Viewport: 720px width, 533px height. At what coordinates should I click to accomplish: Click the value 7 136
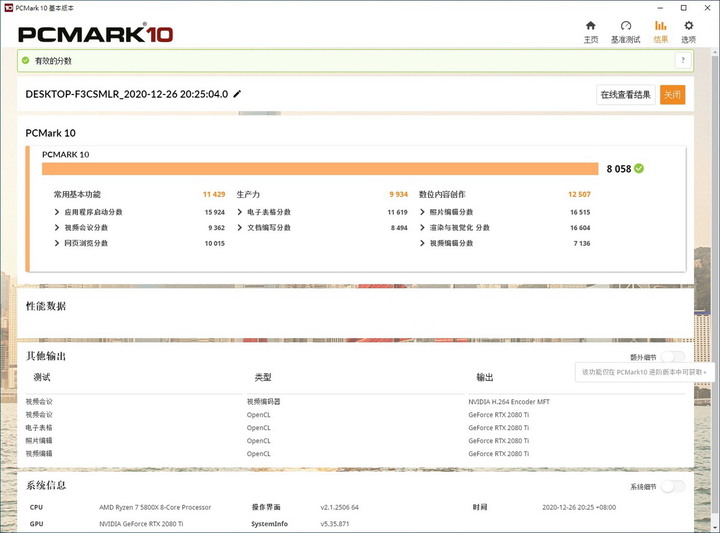coord(582,243)
